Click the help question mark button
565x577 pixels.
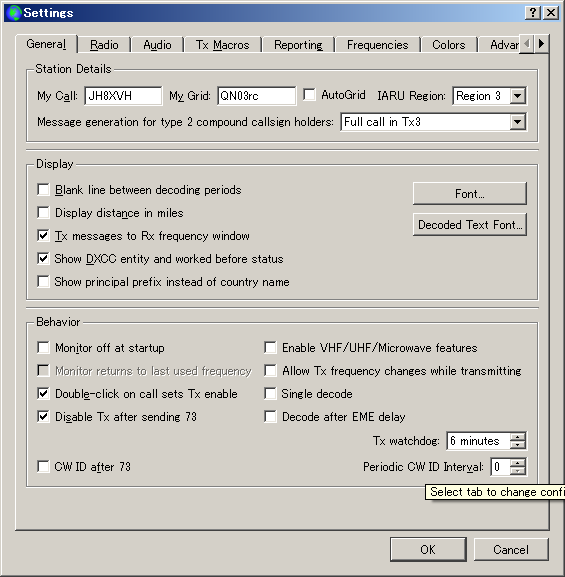tap(533, 13)
